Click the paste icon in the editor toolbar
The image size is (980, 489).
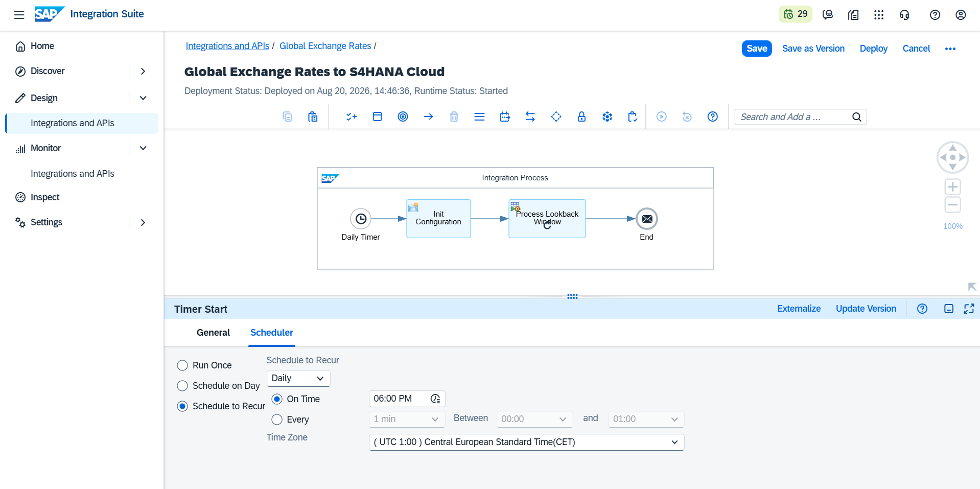click(313, 117)
